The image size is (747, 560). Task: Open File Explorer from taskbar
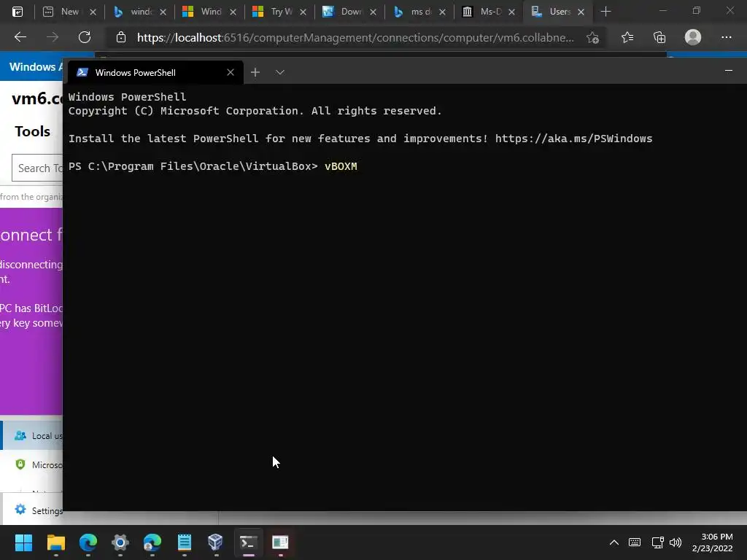tap(55, 542)
